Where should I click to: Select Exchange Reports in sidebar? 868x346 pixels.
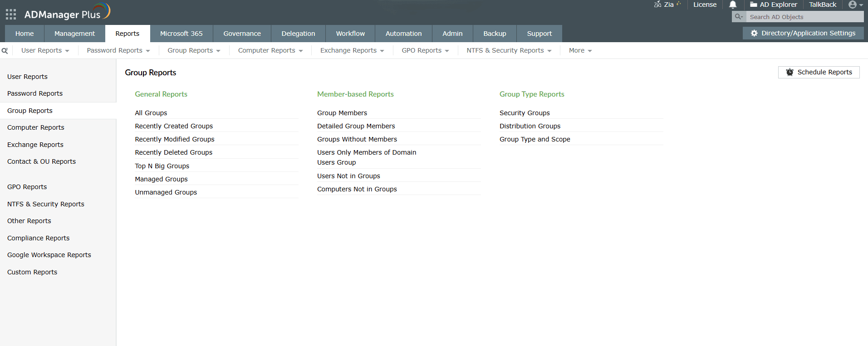[x=35, y=145]
